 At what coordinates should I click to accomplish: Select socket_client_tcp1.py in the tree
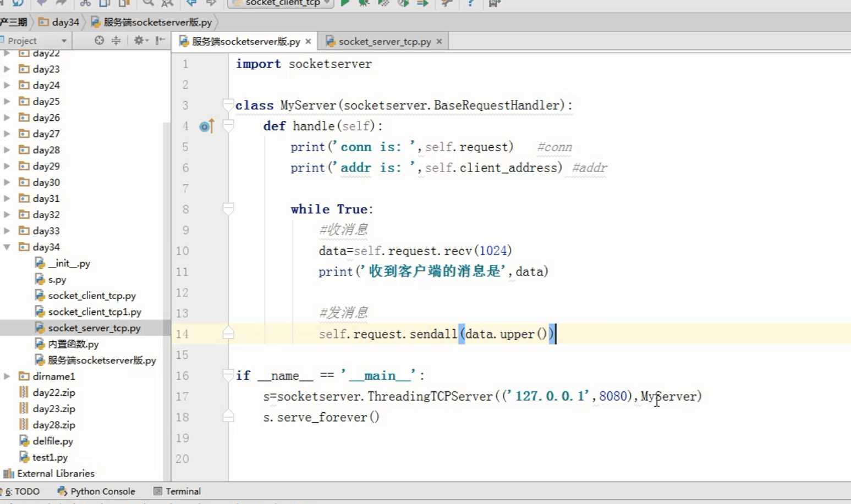(x=88, y=312)
